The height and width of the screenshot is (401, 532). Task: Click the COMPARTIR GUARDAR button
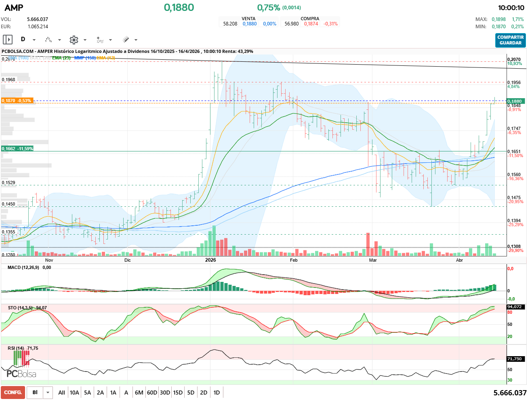510,40
